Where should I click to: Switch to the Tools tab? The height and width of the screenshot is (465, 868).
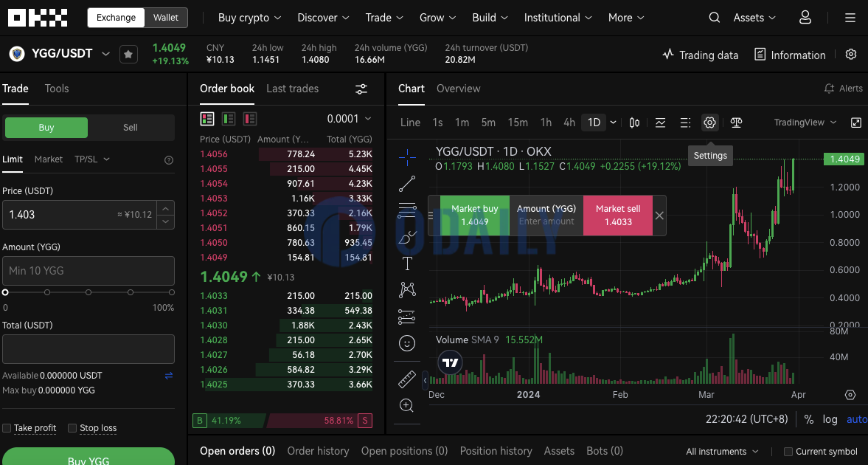pos(57,89)
